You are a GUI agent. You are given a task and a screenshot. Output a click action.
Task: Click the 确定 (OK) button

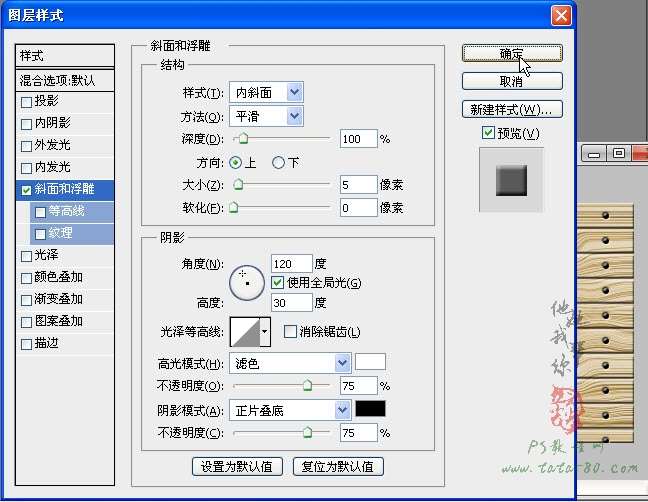tap(512, 54)
